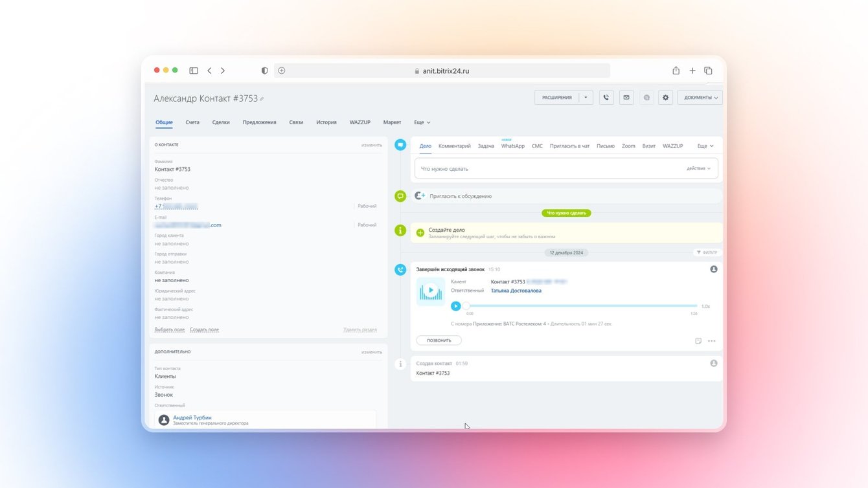
Task: Click the blue outgoing call timeline icon
Action: tap(400, 269)
